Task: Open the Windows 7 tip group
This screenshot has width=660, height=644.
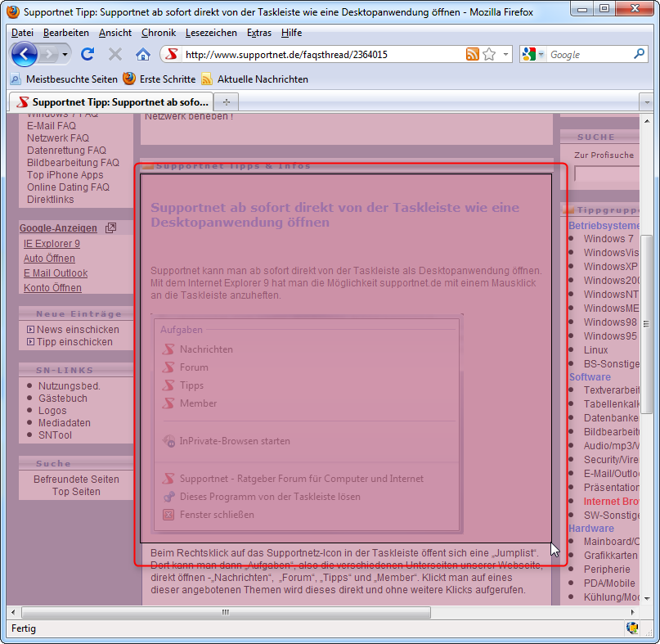Action: pos(608,238)
